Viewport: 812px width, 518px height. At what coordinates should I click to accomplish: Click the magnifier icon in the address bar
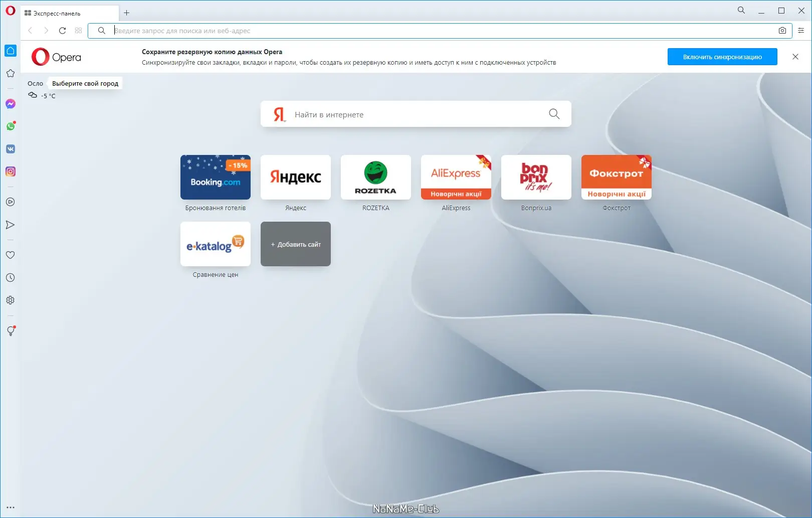[x=102, y=31]
